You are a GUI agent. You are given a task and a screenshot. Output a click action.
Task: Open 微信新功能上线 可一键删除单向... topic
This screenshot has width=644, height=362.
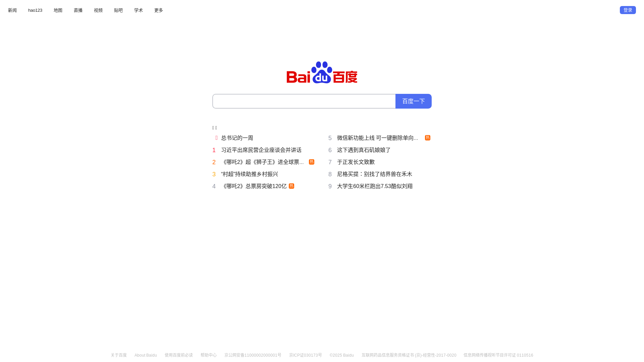tap(378, 138)
